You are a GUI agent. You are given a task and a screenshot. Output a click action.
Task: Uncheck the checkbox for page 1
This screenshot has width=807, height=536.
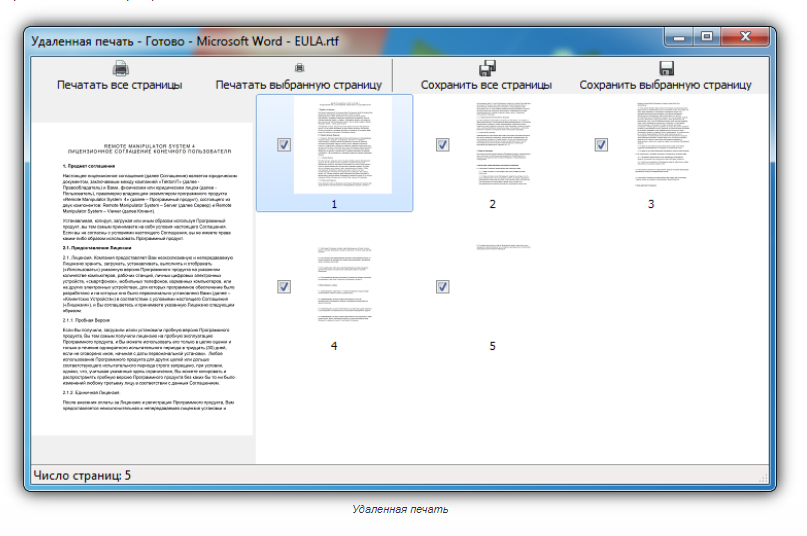click(284, 145)
